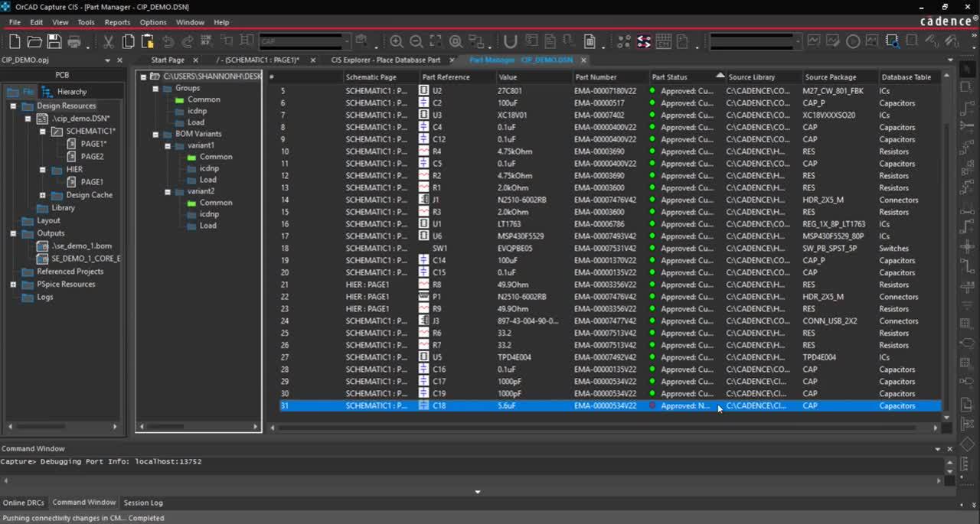Create a new document

click(x=15, y=41)
